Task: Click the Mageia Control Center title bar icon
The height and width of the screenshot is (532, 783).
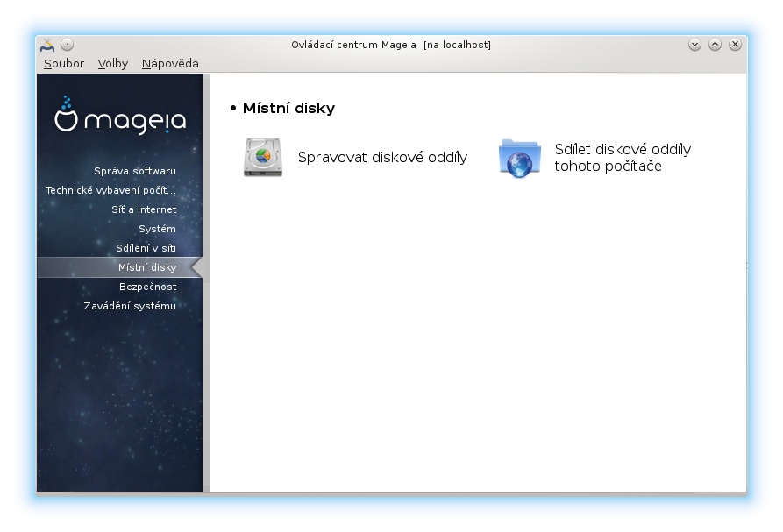Action: pos(47,45)
